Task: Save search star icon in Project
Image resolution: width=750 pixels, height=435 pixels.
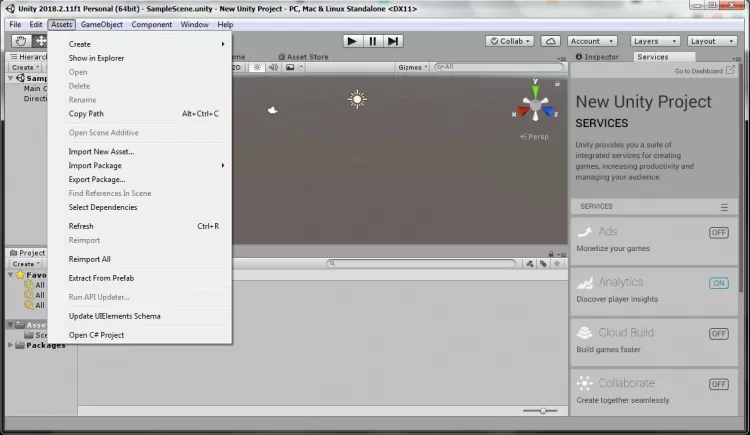Action: point(557,264)
